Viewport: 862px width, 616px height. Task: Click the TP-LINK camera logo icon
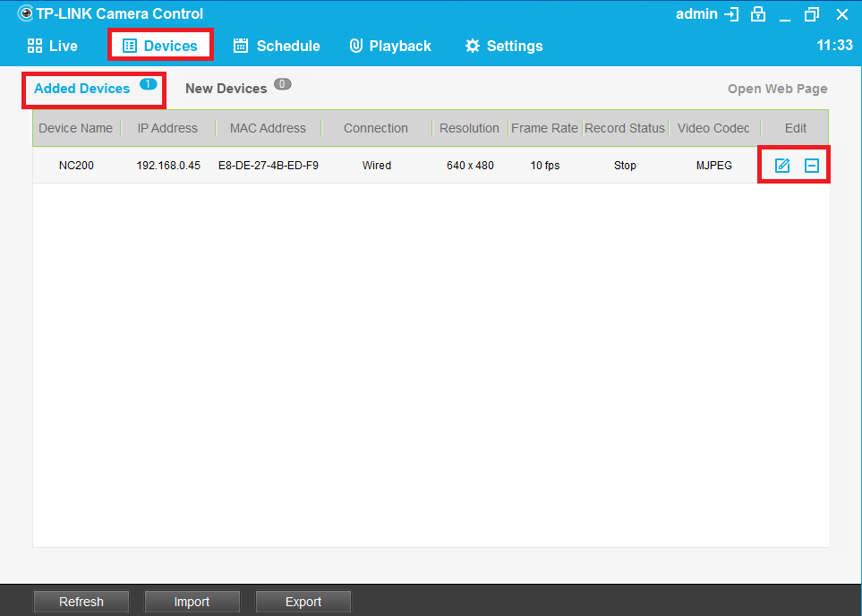tap(25, 13)
